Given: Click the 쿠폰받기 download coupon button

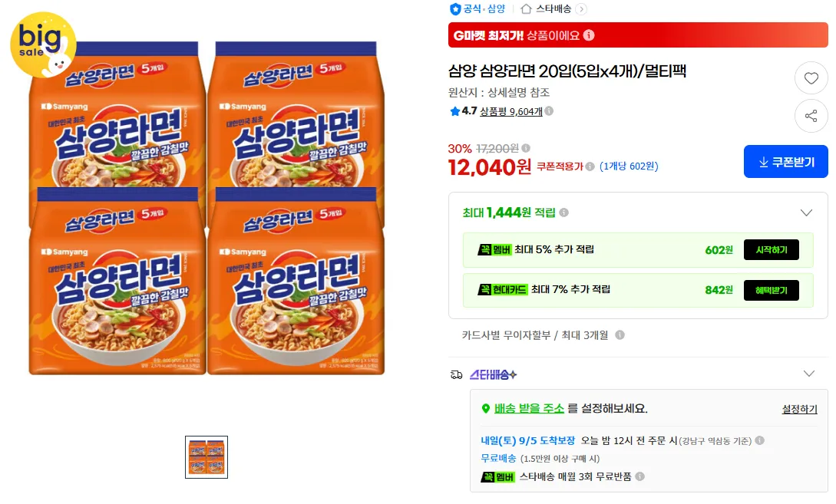Looking at the screenshot, I should (x=785, y=161).
